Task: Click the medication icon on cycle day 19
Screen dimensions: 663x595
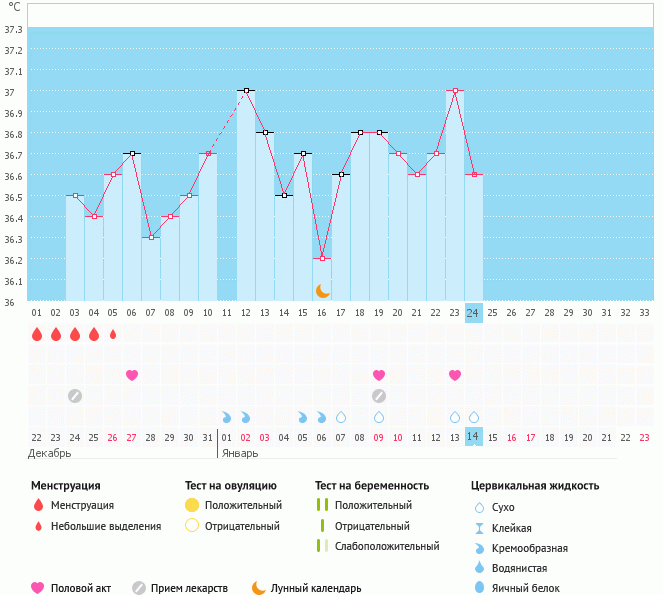Action: pos(379,396)
